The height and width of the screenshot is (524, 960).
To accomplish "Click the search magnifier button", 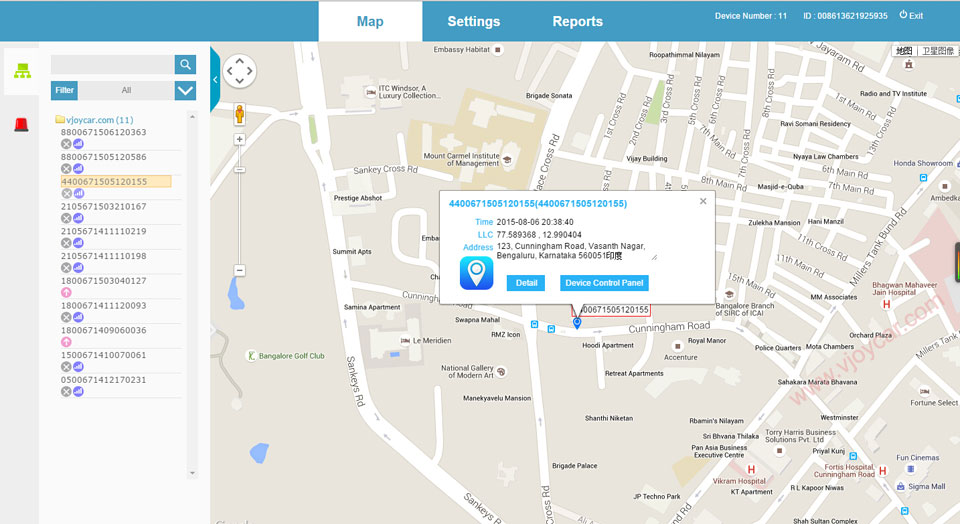I will 185,65.
